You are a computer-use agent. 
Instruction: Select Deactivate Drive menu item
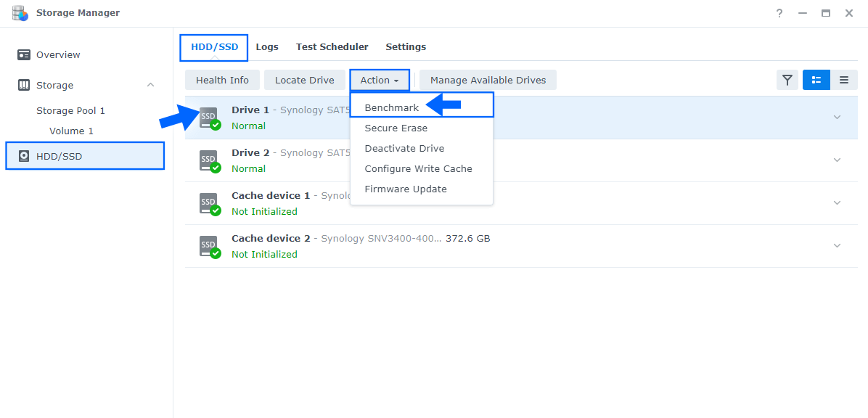click(x=421, y=148)
